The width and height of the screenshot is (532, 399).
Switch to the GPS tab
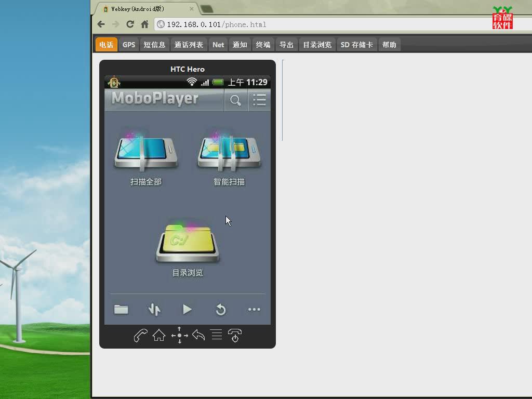pos(129,45)
